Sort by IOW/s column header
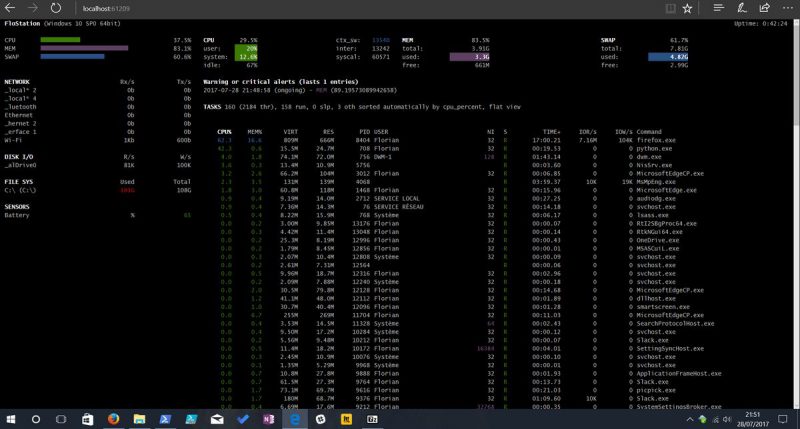The width and height of the screenshot is (800, 429). click(x=623, y=132)
